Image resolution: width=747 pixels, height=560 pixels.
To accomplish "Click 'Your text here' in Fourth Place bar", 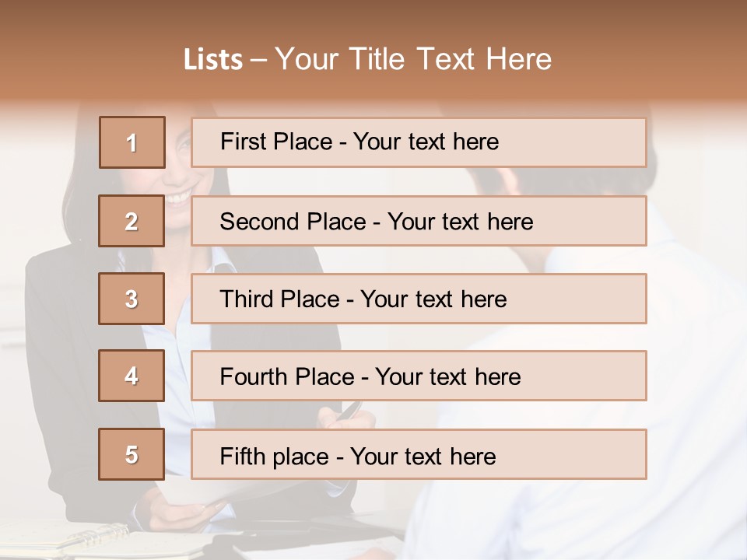I will tap(448, 377).
